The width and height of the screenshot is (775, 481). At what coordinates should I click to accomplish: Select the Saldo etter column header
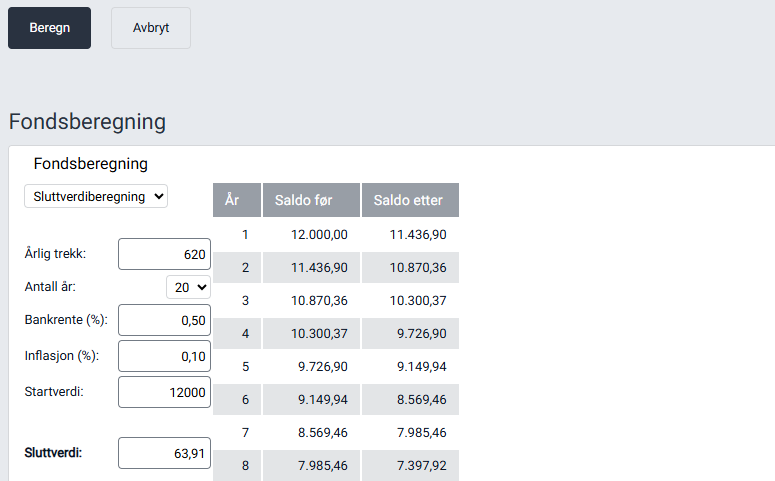pos(409,200)
